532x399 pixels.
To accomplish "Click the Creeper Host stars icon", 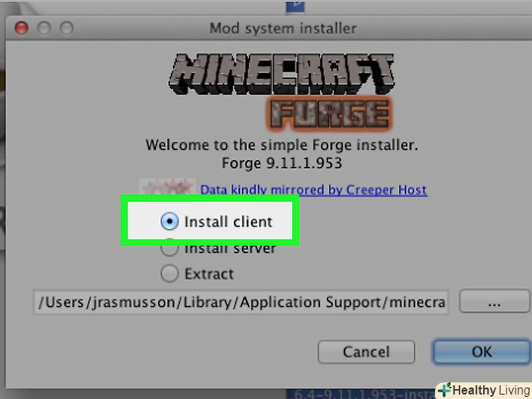I will (167, 186).
